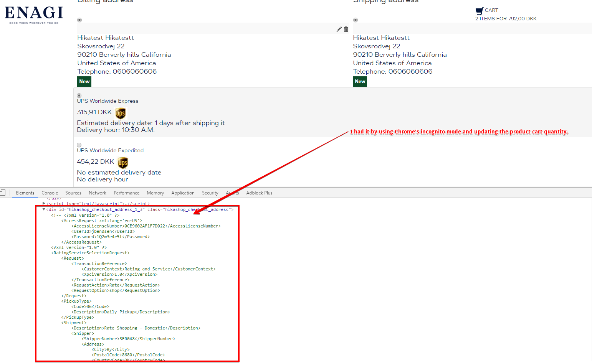Select the UserId jbendsen line

pyautogui.click(x=103, y=231)
